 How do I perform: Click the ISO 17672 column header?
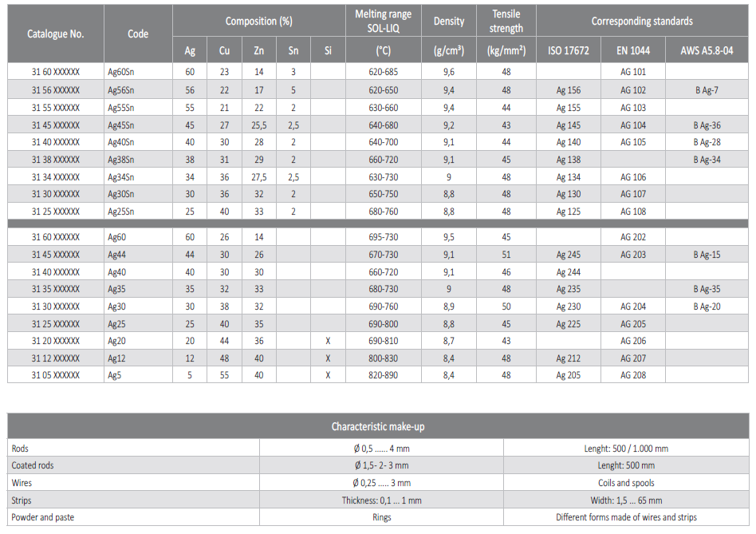click(569, 50)
